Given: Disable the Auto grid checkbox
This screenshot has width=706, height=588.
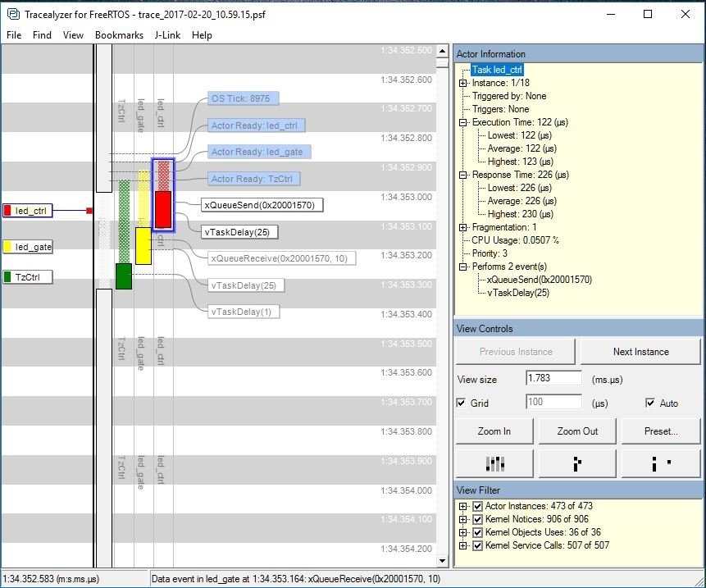Looking at the screenshot, I should [650, 403].
